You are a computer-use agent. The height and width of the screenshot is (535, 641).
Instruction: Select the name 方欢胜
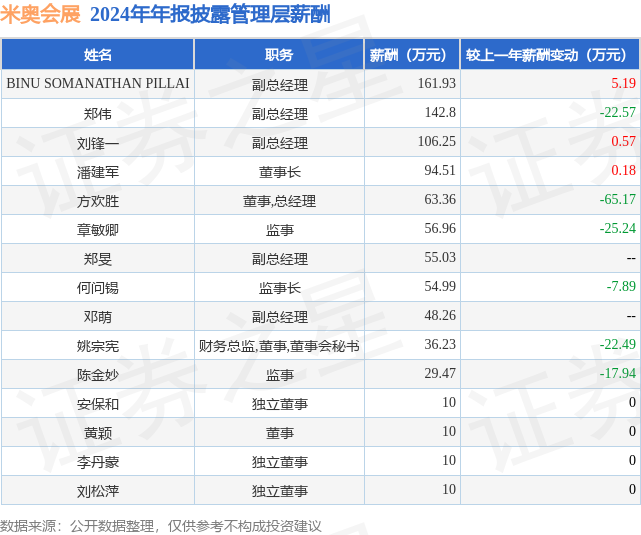coord(98,201)
